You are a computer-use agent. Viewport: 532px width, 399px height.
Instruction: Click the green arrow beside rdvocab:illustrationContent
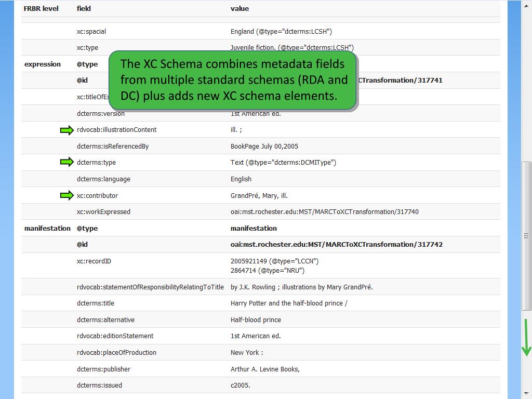67,130
